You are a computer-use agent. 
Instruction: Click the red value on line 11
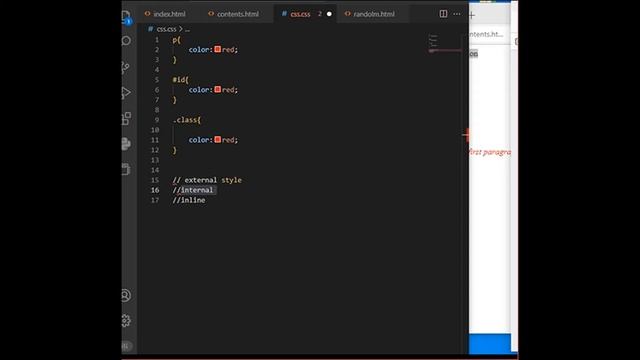[x=228, y=140]
